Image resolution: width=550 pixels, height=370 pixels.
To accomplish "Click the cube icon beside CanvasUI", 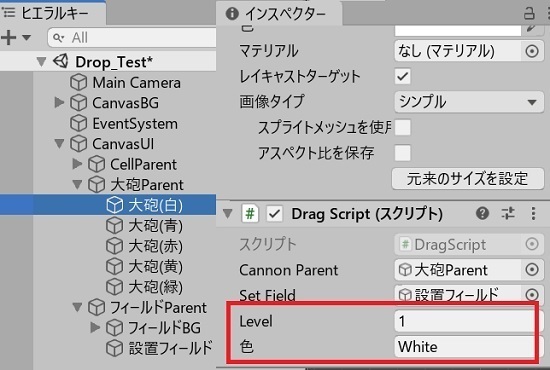I will click(x=79, y=144).
